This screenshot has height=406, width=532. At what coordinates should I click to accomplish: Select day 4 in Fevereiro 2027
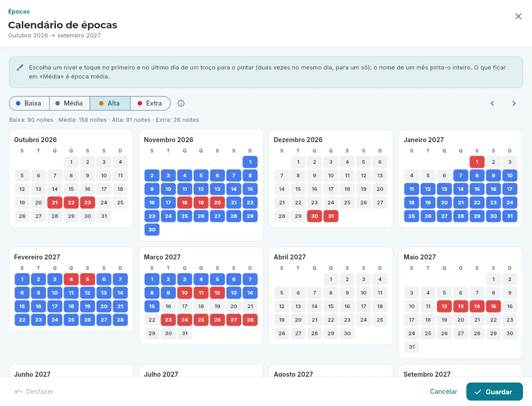point(71,279)
